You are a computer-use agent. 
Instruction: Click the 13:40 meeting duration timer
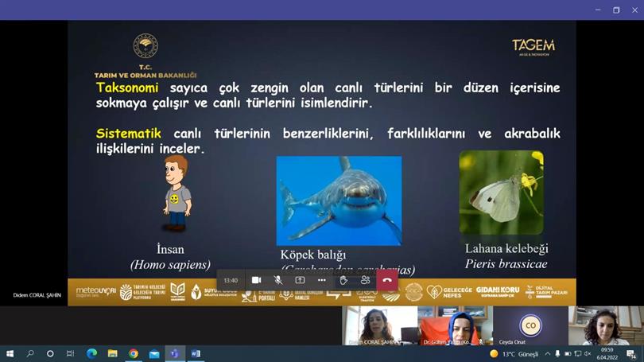231,280
